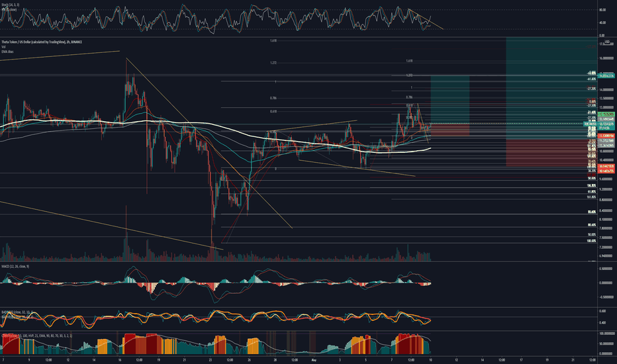Image resolution: width=617 pixels, height=364 pixels.
Task: Click the current price label on axis
Action: pos(606,124)
